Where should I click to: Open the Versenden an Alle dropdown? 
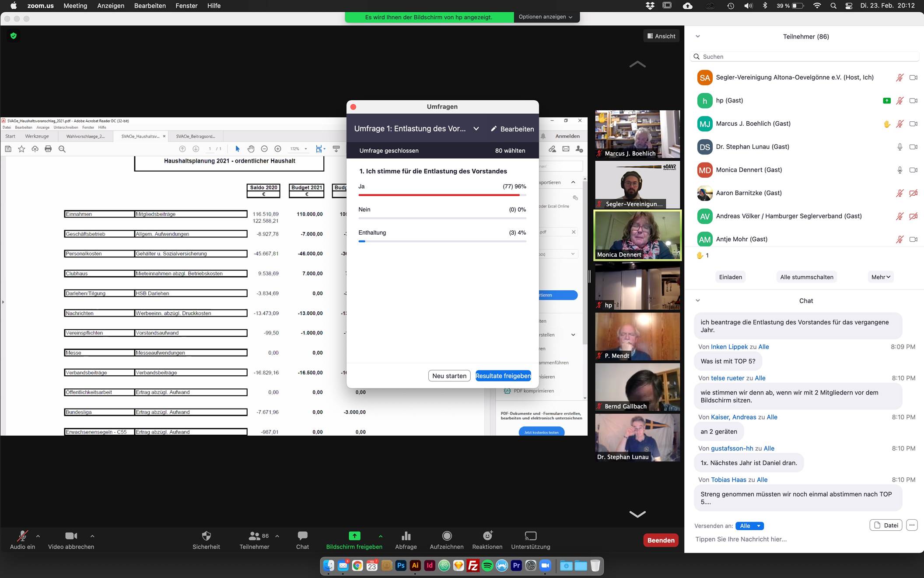tap(750, 526)
